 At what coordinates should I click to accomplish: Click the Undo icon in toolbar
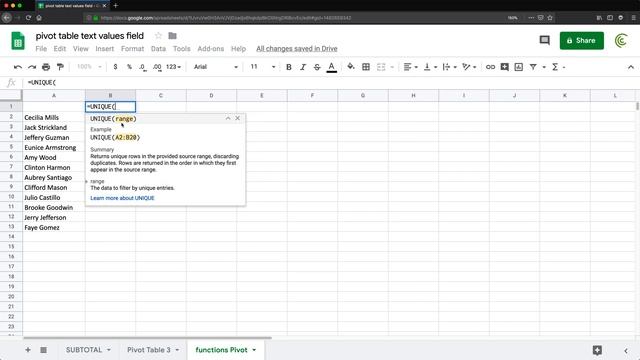pyautogui.click(x=18, y=67)
